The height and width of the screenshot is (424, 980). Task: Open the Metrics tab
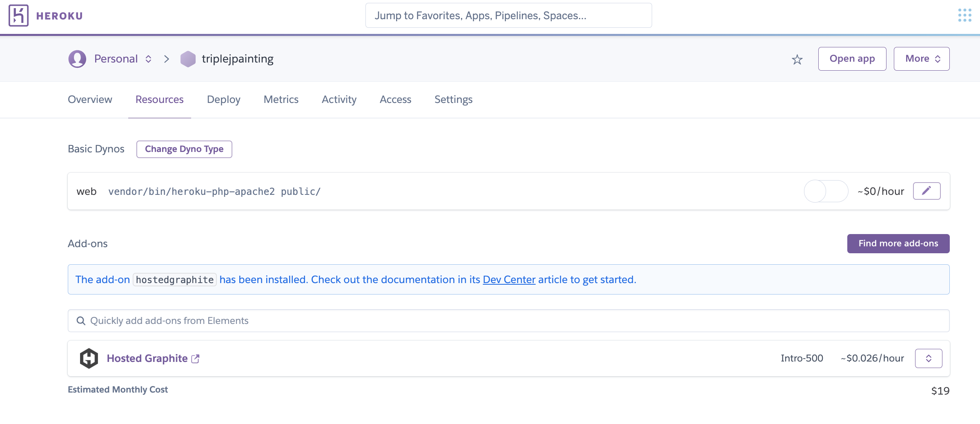click(x=281, y=99)
